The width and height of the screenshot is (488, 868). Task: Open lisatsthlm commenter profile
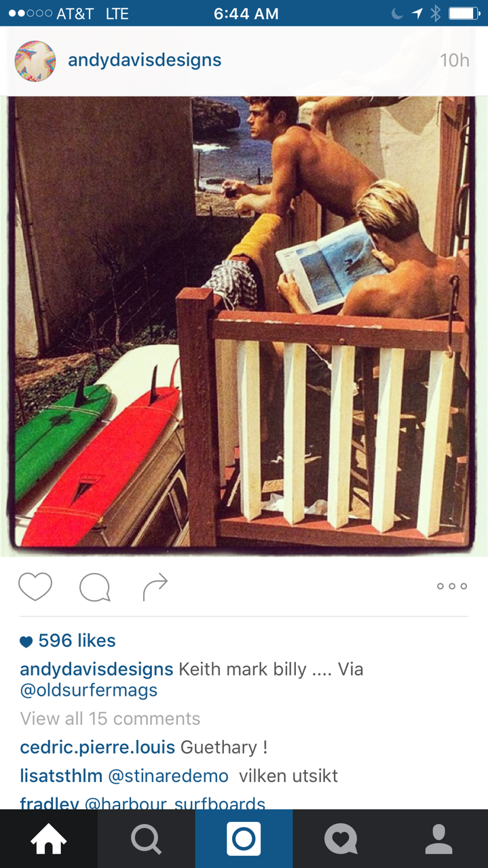61,776
